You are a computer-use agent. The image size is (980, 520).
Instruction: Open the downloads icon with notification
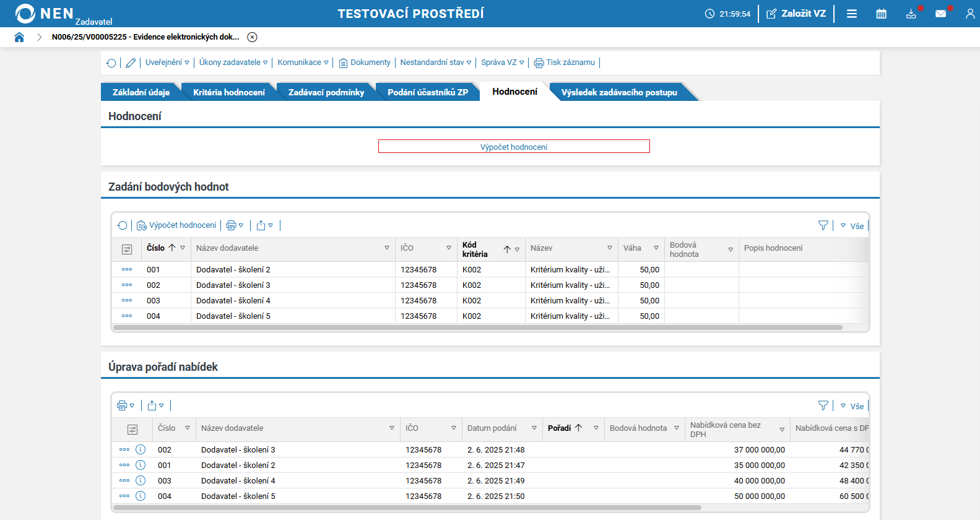tap(911, 14)
